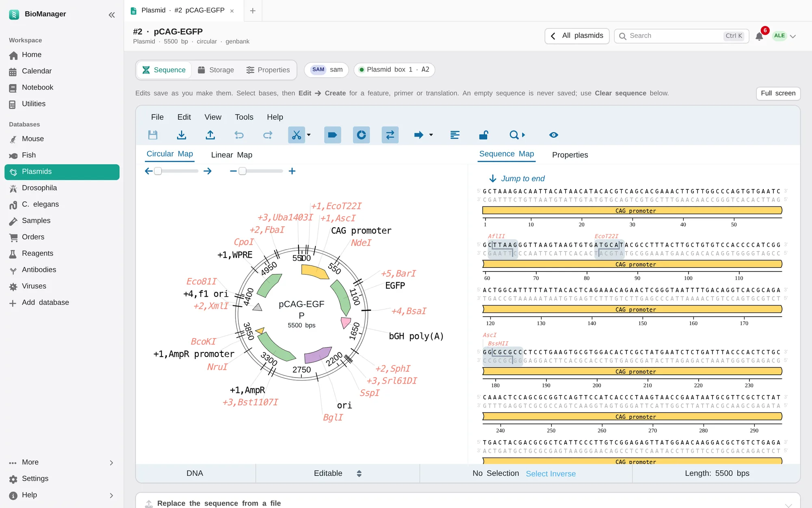
Task: Open the Drosophila database
Action: [x=62, y=188]
